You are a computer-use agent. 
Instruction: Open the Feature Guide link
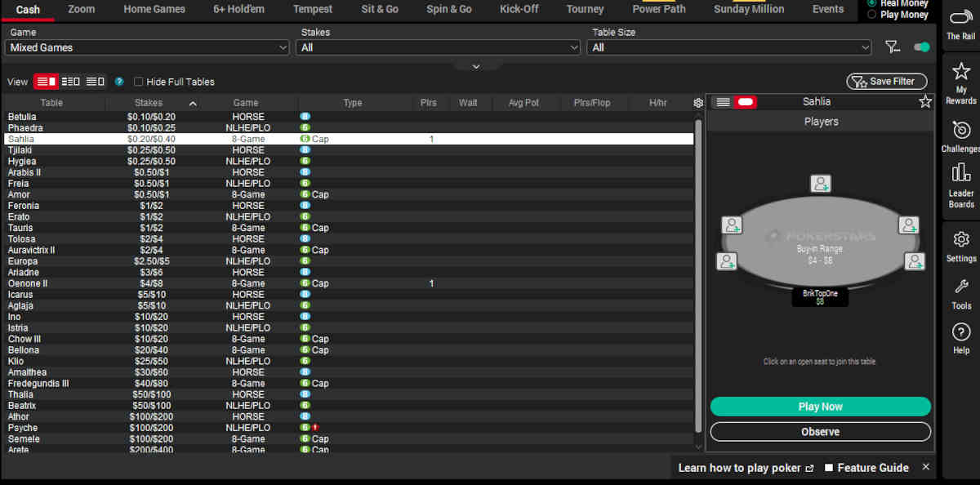tap(866, 468)
